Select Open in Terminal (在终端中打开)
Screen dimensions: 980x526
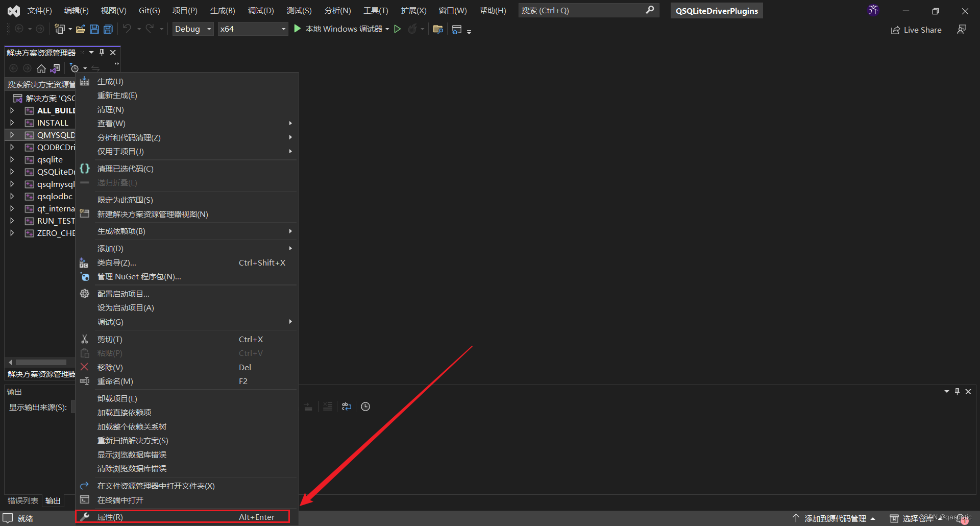pyautogui.click(x=187, y=500)
